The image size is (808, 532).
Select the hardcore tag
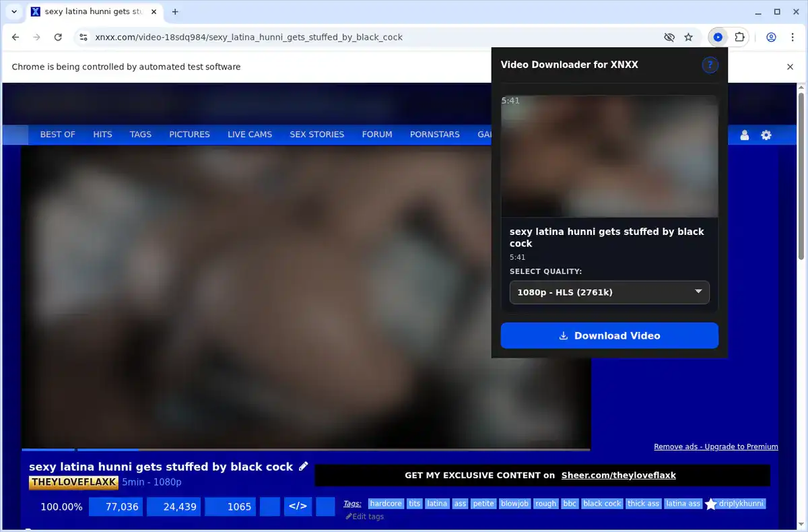coord(386,504)
